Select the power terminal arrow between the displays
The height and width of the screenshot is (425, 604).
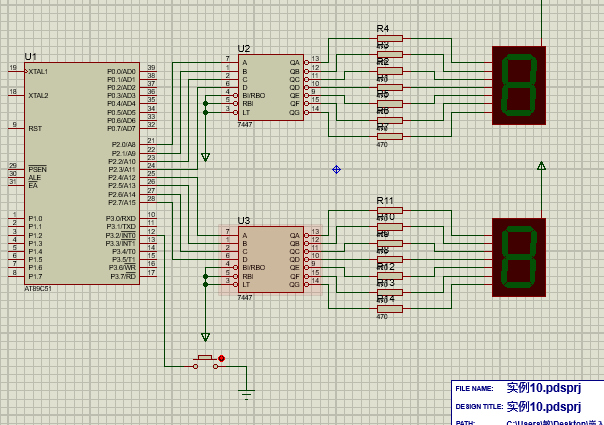(541, 166)
